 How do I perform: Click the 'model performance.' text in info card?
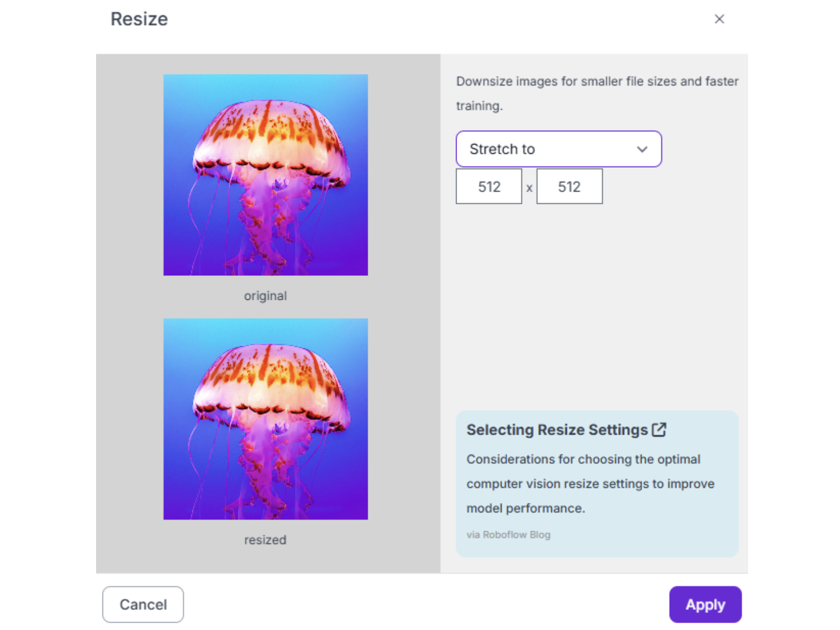point(526,508)
